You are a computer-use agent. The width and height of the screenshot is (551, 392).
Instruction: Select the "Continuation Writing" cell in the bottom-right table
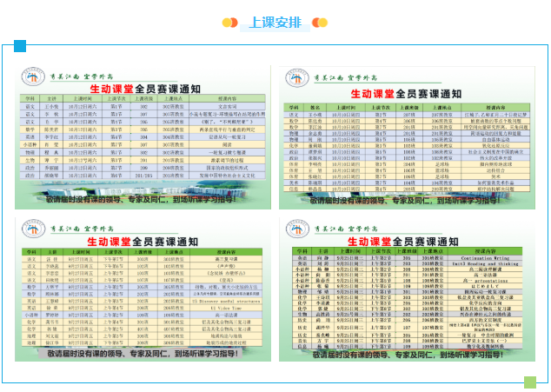485,257
